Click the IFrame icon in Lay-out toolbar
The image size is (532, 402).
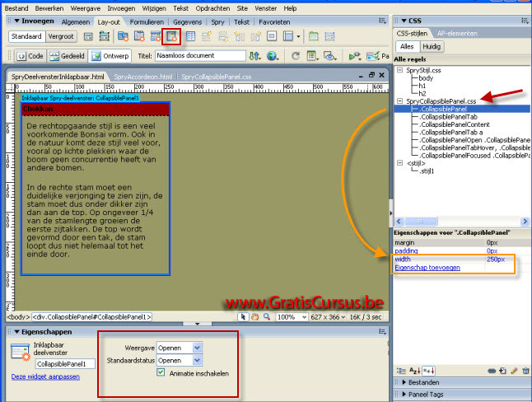[x=272, y=36]
